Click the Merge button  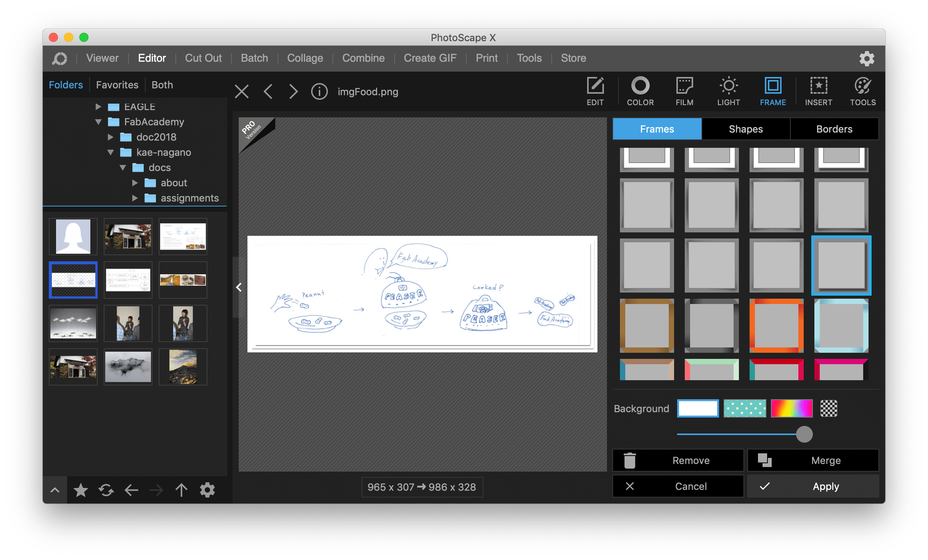pyautogui.click(x=813, y=460)
